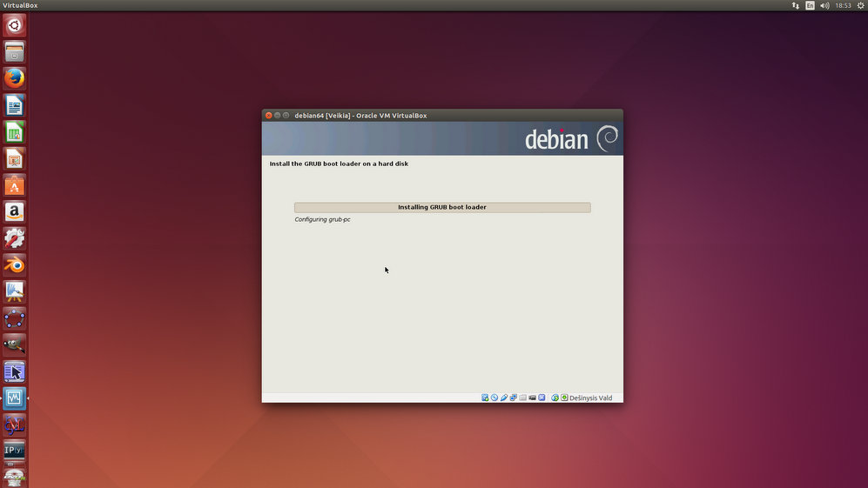
Task: Click the USB devices icon in VM status bar
Action: point(503,398)
